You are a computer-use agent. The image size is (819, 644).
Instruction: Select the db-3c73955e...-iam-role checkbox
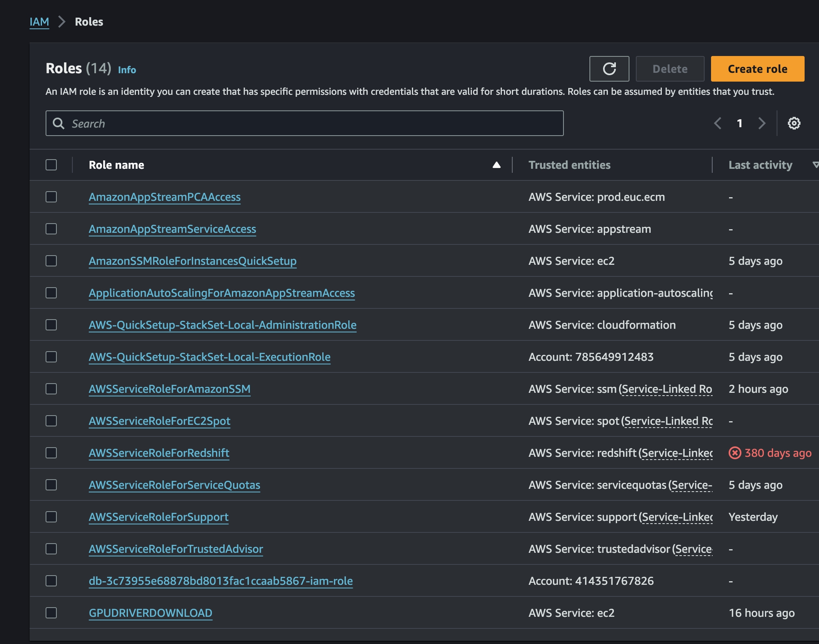[x=51, y=581]
